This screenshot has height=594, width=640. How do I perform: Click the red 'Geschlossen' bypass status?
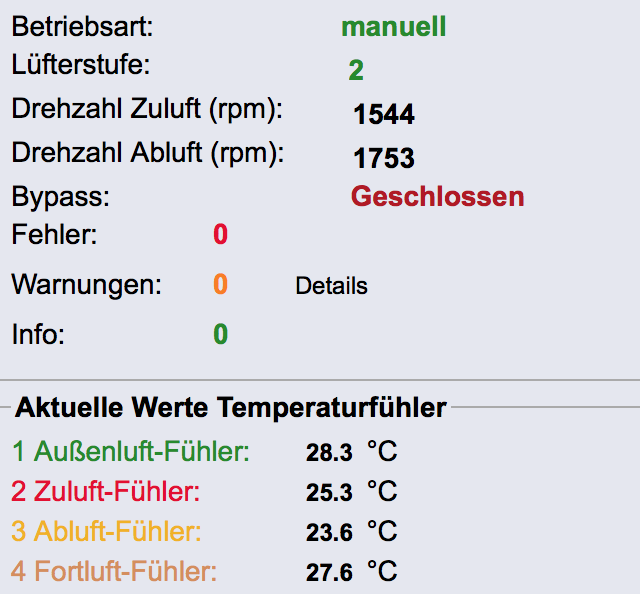click(437, 196)
